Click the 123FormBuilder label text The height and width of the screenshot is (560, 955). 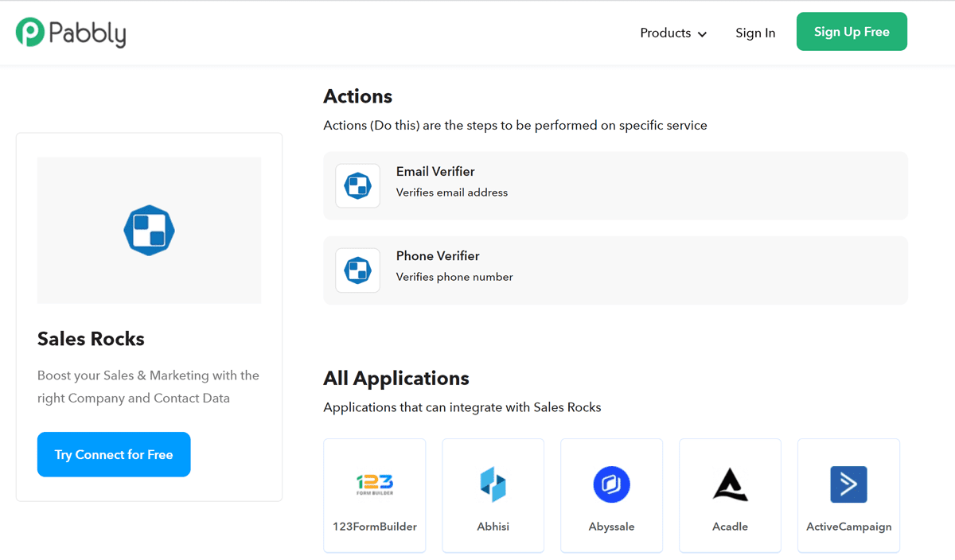pyautogui.click(x=374, y=527)
